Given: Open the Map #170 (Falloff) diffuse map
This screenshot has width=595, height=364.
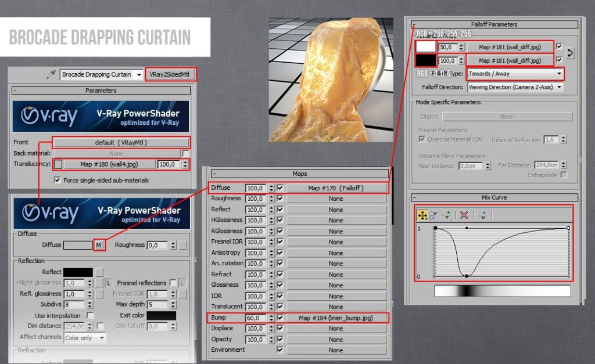Looking at the screenshot, I should tap(336, 188).
